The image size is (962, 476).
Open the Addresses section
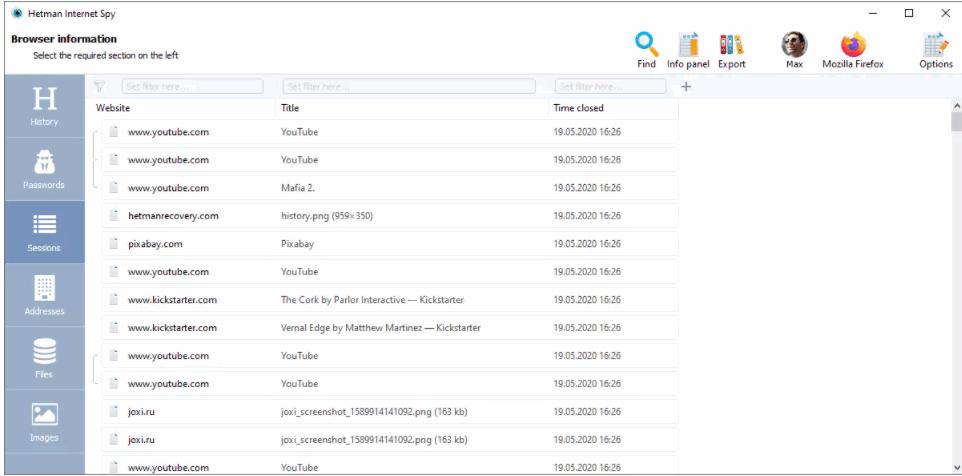click(x=44, y=296)
